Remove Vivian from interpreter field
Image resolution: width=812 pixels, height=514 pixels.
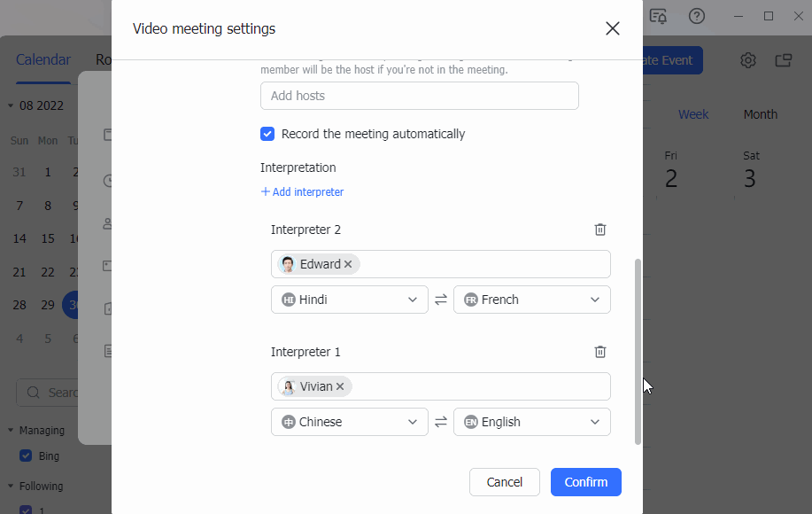(340, 386)
